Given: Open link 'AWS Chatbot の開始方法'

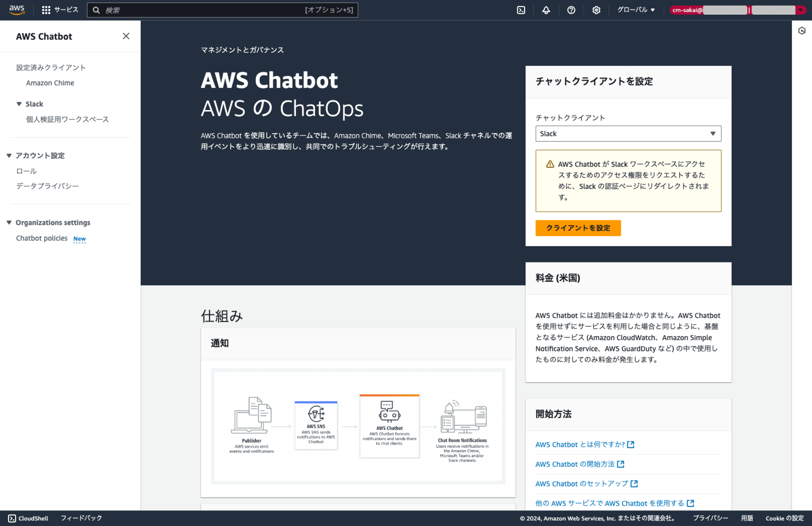Looking at the screenshot, I should click(575, 464).
